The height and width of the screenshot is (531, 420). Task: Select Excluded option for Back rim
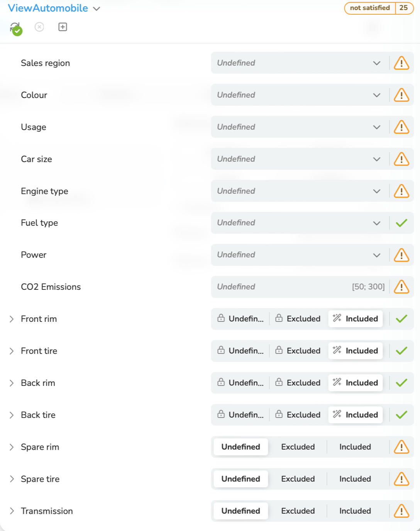298,383
